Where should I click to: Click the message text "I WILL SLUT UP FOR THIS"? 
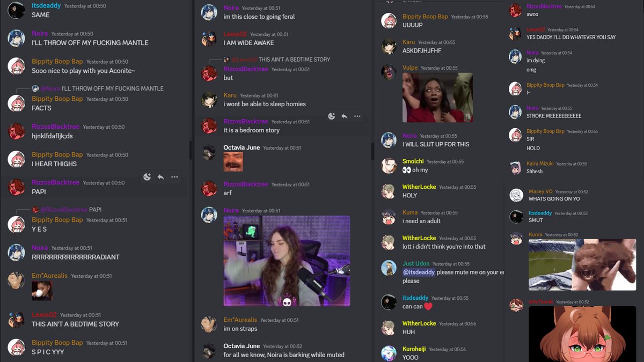[436, 144]
